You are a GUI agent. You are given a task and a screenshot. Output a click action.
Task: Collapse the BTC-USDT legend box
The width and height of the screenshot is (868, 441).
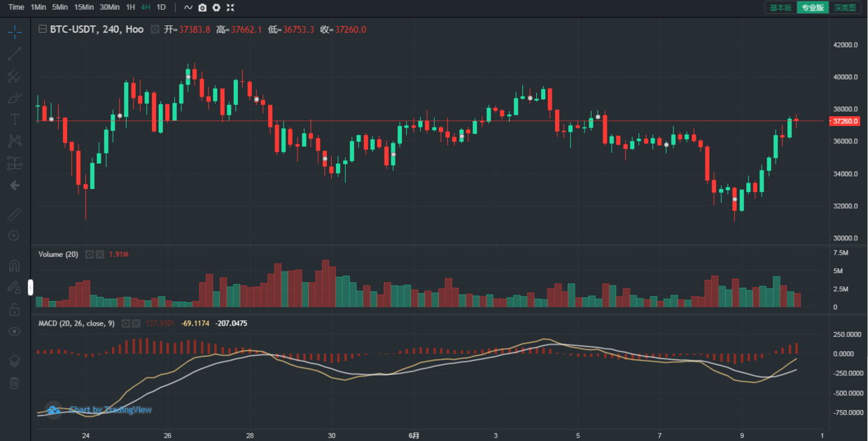tap(43, 29)
